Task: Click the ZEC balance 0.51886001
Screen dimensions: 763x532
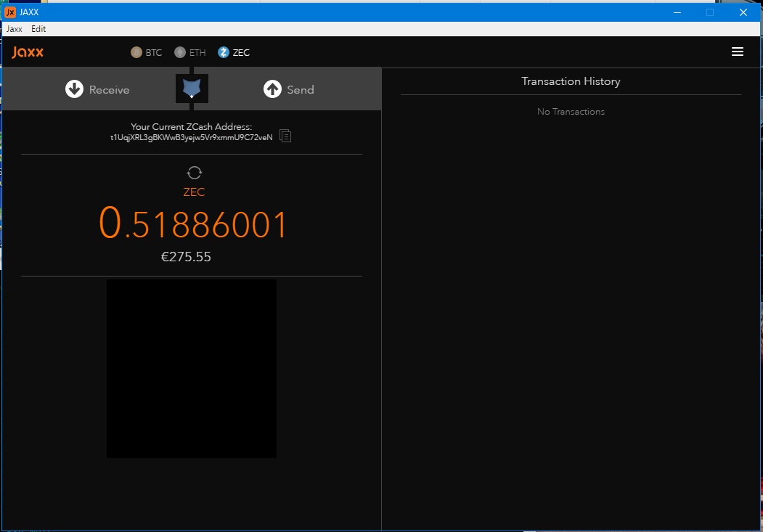Action: pyautogui.click(x=193, y=224)
